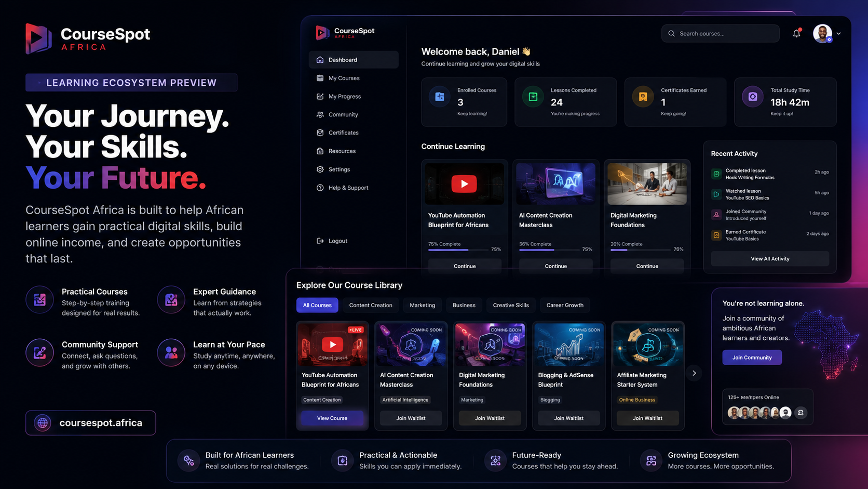Switch to the Career Growth tab

[565, 305]
